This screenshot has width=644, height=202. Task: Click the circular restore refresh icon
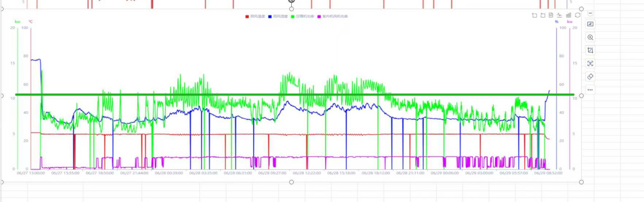click(x=577, y=16)
